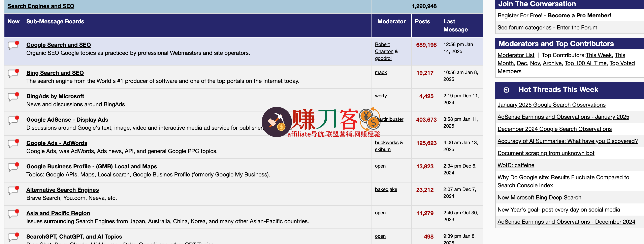Image resolution: width=644 pixels, height=244 pixels.
Task: Click new-posts icon beside Google Ads - AdWords
Action: coord(13,143)
